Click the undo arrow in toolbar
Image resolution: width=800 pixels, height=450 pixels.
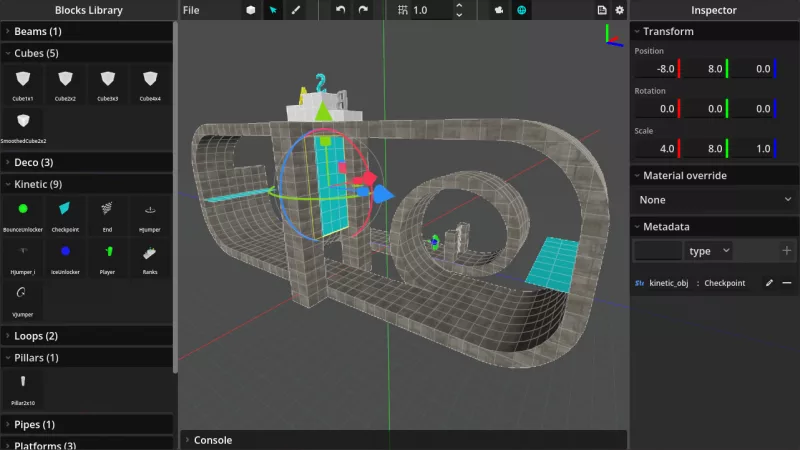click(x=340, y=10)
